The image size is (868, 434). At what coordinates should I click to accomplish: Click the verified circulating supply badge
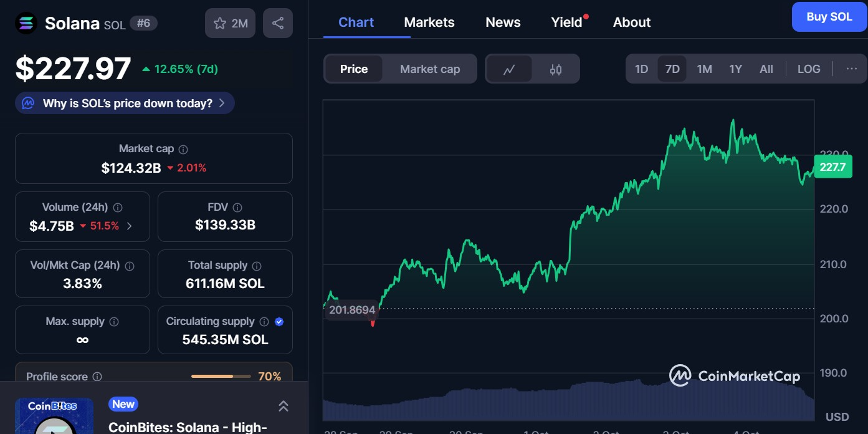pos(279,322)
